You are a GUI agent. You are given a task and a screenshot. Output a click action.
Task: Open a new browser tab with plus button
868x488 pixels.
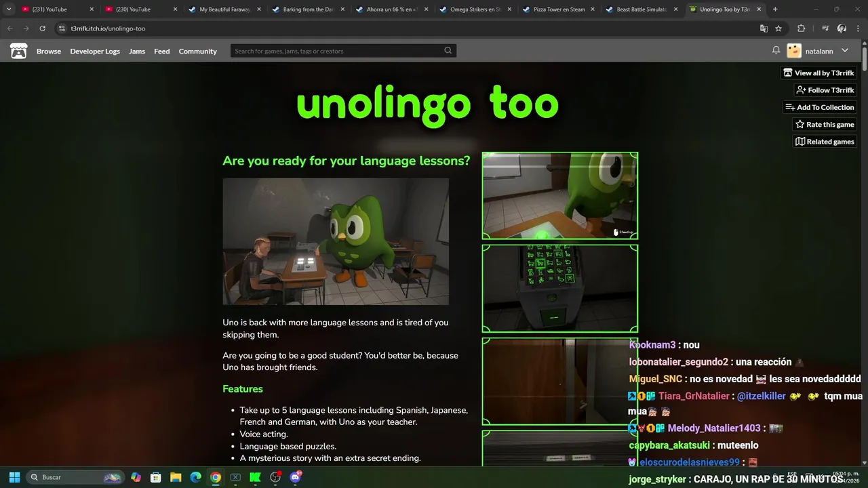(x=775, y=9)
